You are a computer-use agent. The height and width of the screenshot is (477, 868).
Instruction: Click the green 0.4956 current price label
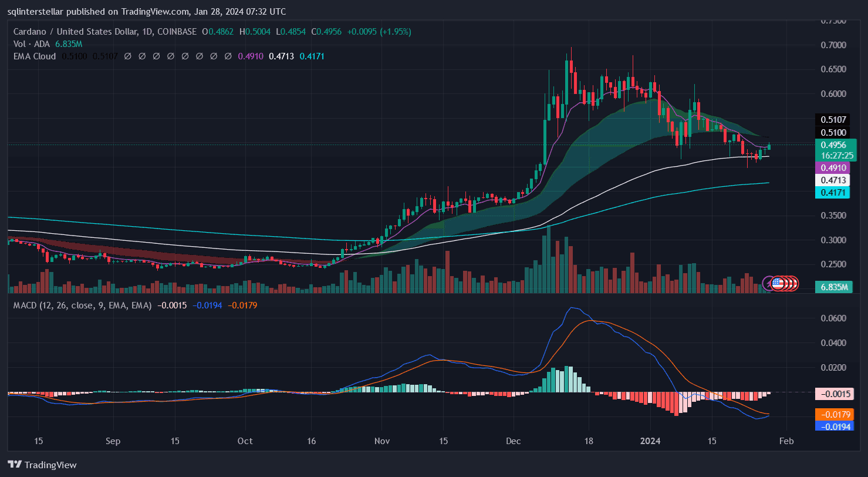point(832,145)
